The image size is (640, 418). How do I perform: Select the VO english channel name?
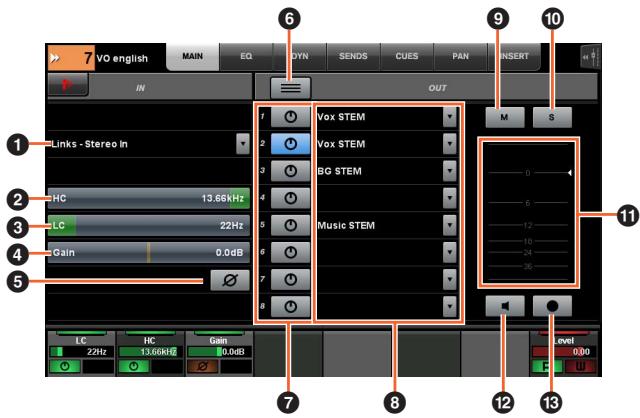pos(122,58)
